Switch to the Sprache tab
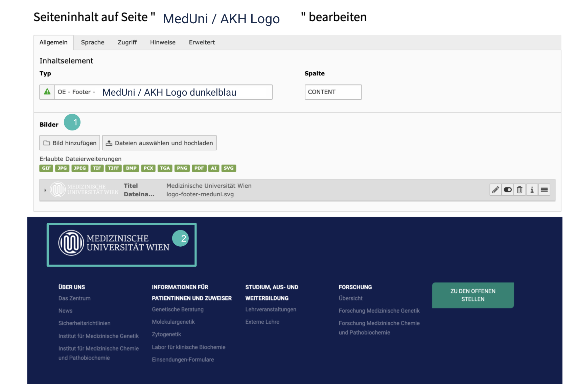 click(93, 42)
